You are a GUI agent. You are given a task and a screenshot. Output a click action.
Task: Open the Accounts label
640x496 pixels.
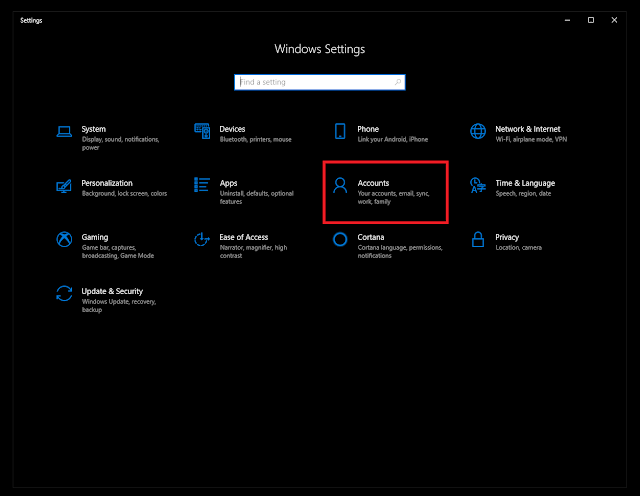coord(373,183)
